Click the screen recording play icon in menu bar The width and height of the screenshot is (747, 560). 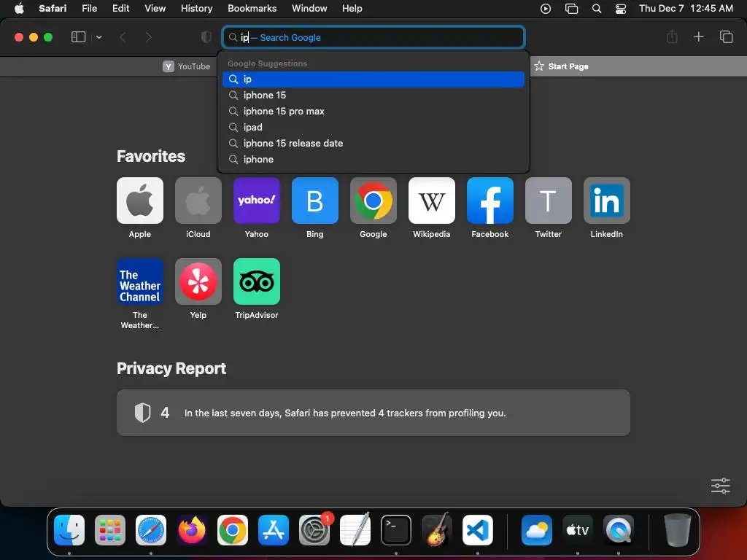546,9
